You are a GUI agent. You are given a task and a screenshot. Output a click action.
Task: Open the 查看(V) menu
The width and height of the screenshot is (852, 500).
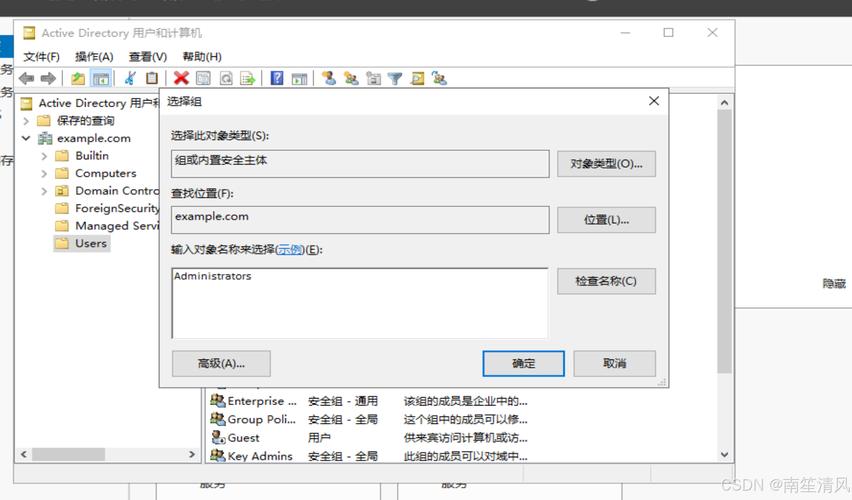pos(148,57)
